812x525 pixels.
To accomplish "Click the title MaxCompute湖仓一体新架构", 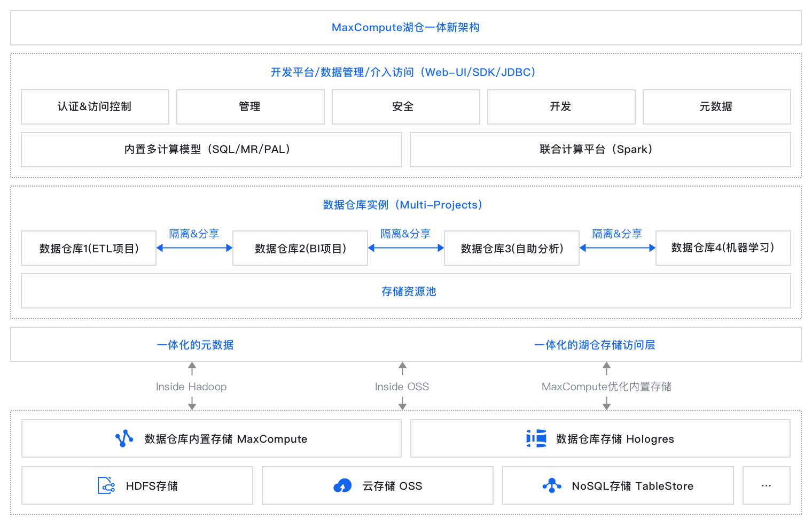I will pyautogui.click(x=405, y=28).
